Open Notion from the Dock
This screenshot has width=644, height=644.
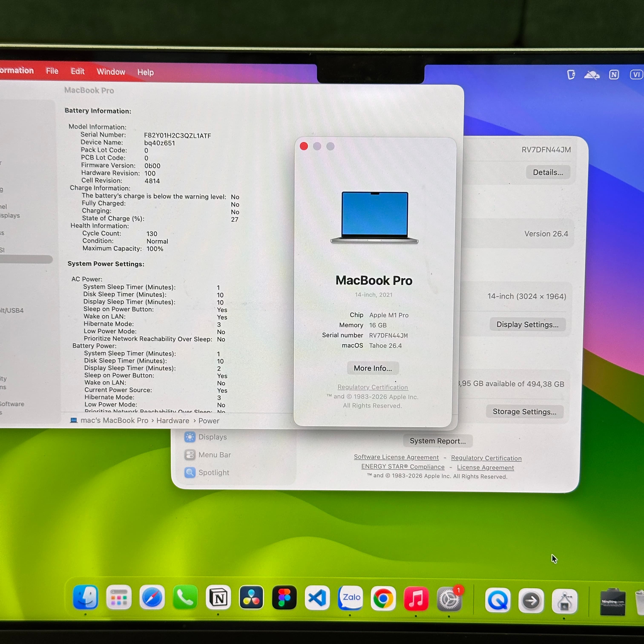coord(218,598)
